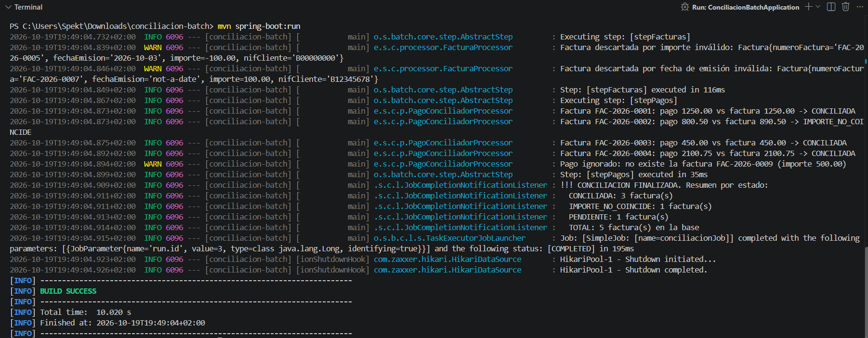868x338 pixels.
Task: Click the FAC-2026-0003 pago 450.00 log line
Action: (x=703, y=143)
